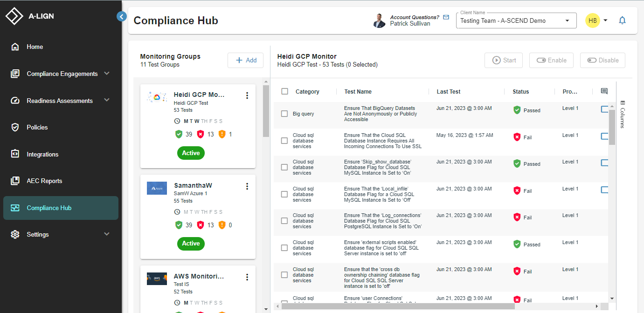Click the Readiness Assessments gauge icon
The image size is (644, 313).
(x=15, y=101)
